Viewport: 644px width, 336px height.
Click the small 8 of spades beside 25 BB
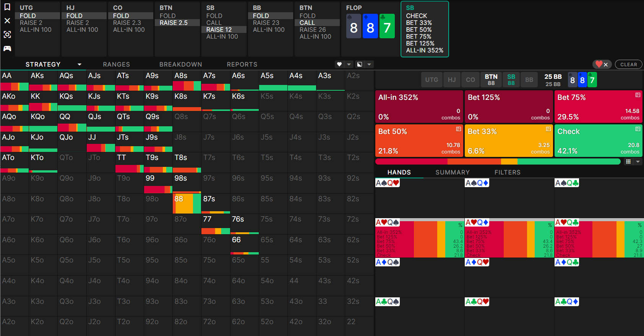coord(573,80)
